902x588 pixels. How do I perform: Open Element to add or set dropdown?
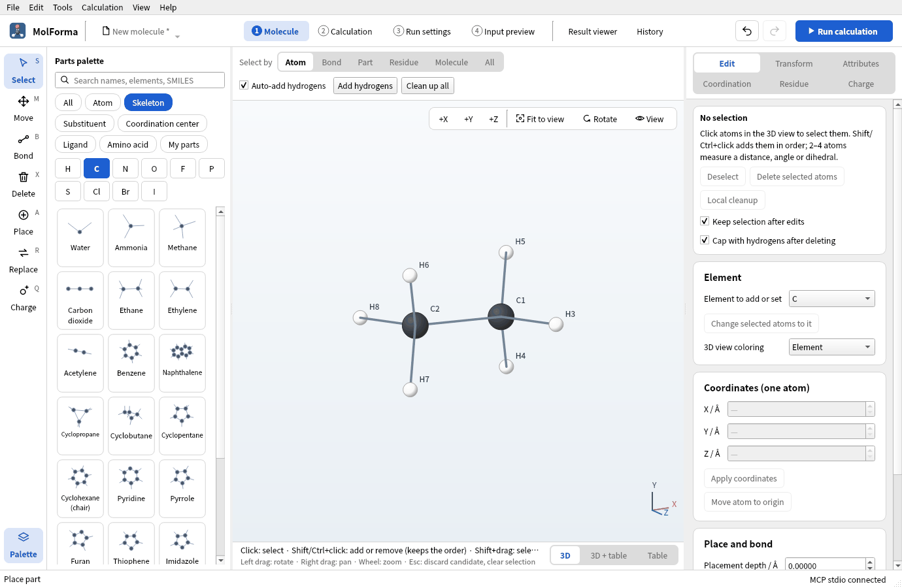click(831, 299)
